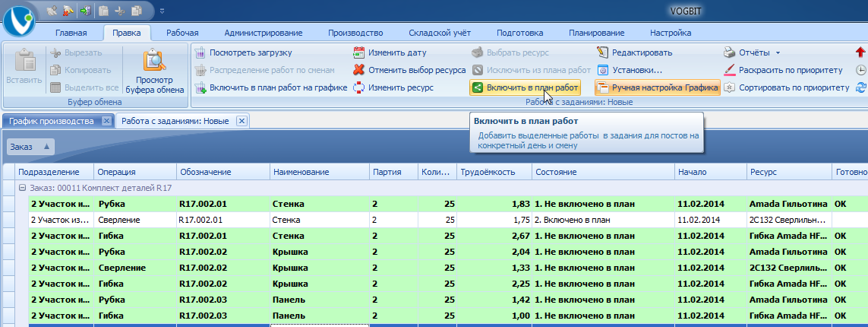Open the VOGBIT round application menu logo
The width and height of the screenshot is (868, 327).
pyautogui.click(x=18, y=20)
